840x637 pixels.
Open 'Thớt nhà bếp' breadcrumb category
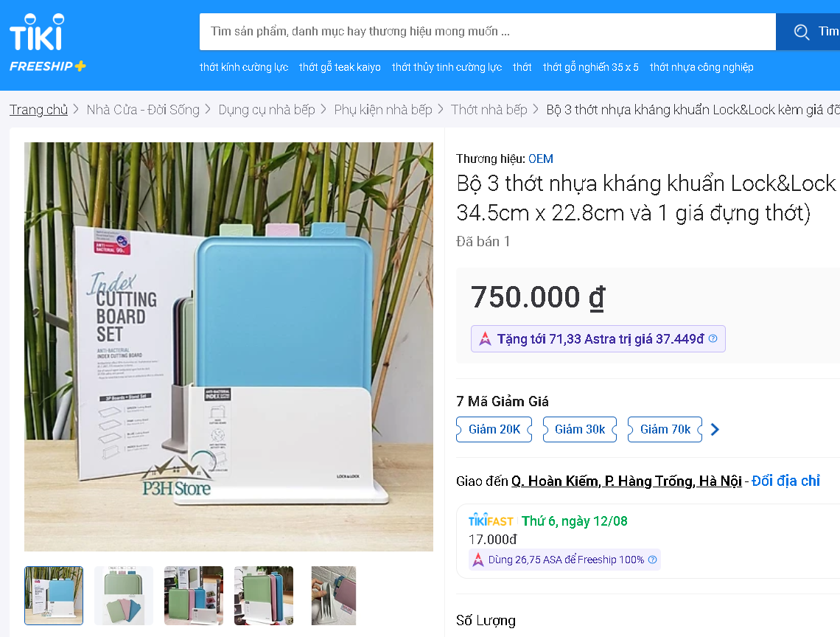489,109
